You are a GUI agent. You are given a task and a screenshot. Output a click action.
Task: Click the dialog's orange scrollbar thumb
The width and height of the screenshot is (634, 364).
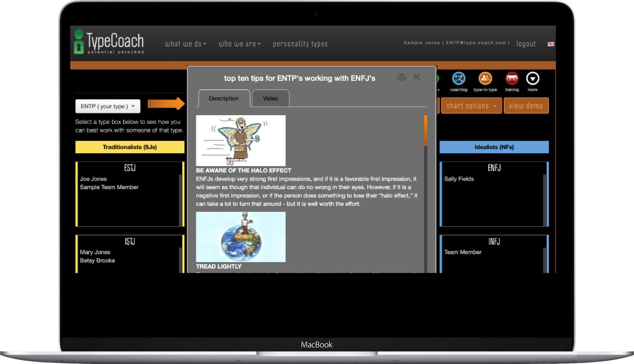coord(426,130)
